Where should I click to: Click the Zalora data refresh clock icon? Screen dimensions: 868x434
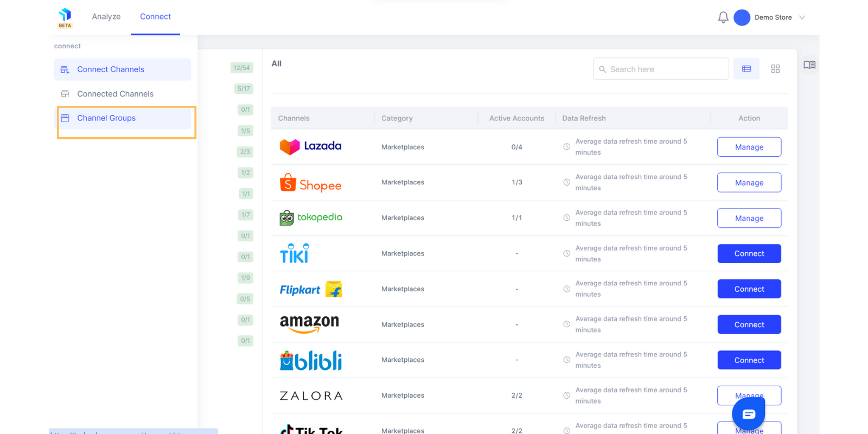coord(566,395)
